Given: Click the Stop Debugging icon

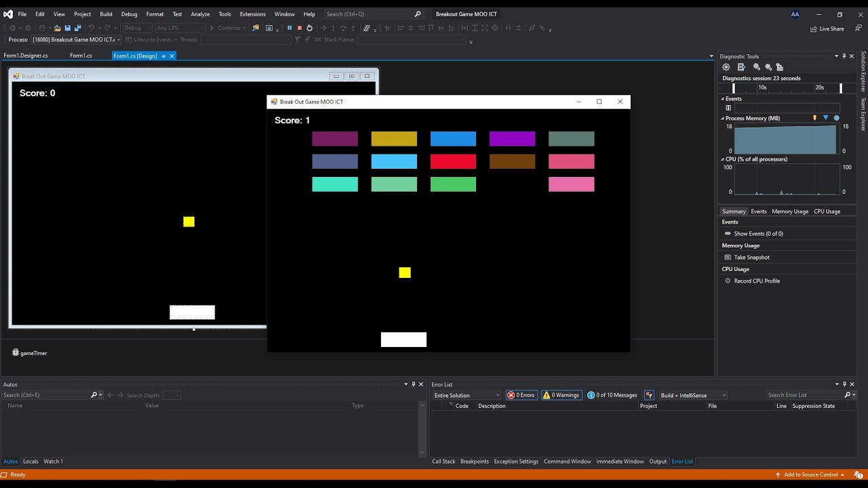Looking at the screenshot, I should [x=299, y=28].
